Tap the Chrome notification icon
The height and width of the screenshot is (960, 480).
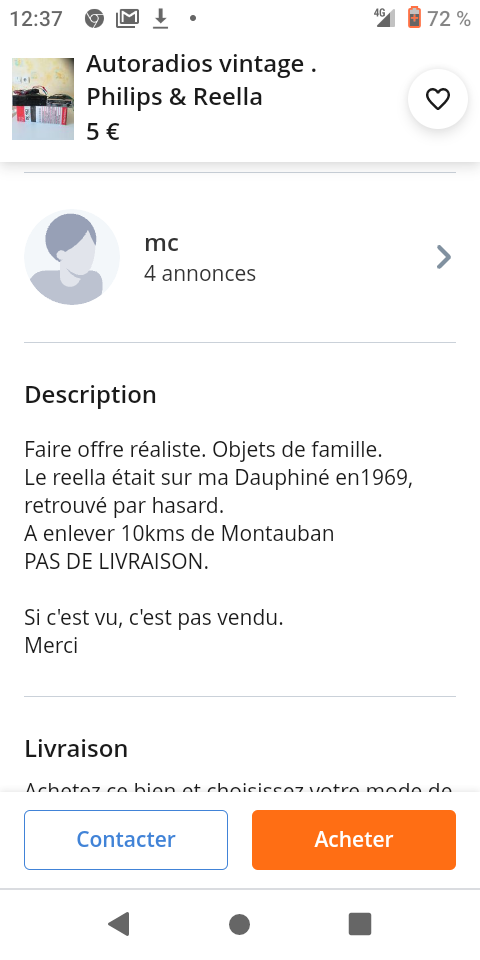coord(94,19)
